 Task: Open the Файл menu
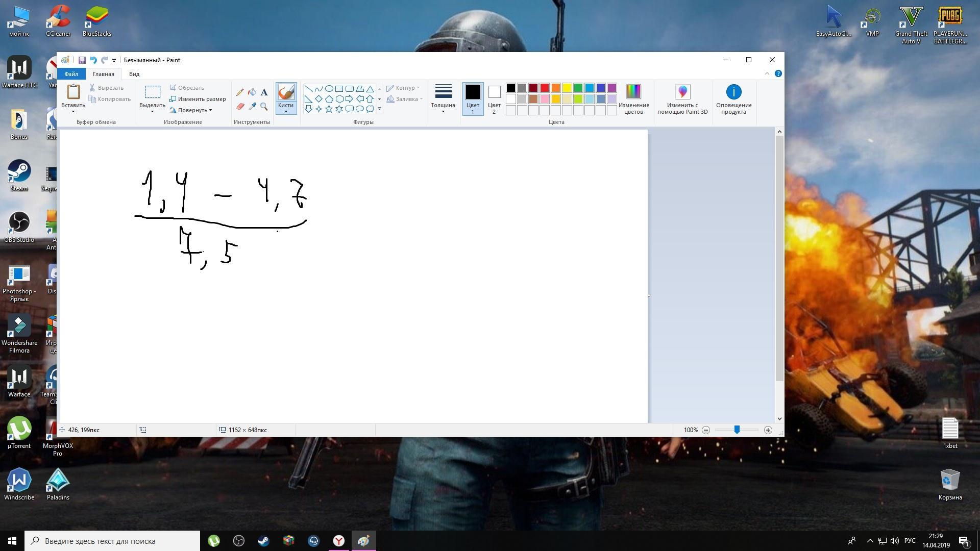(x=71, y=74)
